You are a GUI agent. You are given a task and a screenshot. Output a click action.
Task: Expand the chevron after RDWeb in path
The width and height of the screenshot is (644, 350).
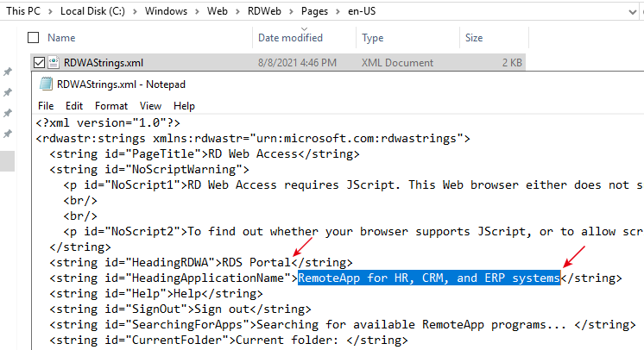tap(291, 11)
